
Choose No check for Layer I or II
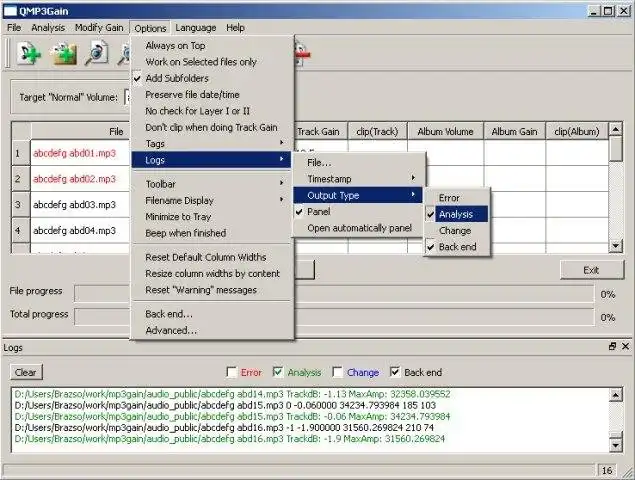(211, 111)
